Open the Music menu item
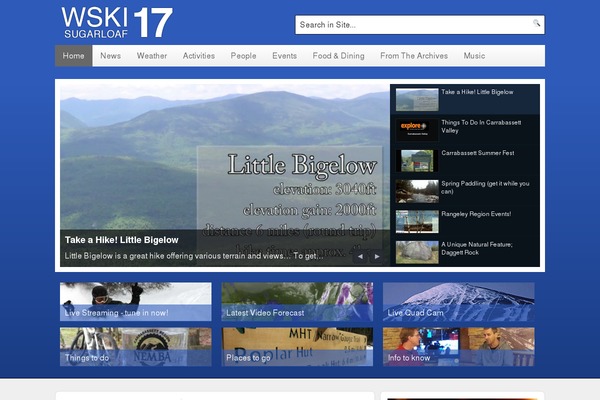Screen dimensions: 600x400 (x=474, y=56)
